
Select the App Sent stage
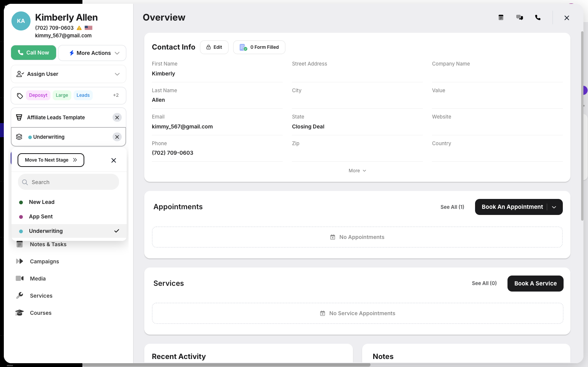tap(69, 216)
